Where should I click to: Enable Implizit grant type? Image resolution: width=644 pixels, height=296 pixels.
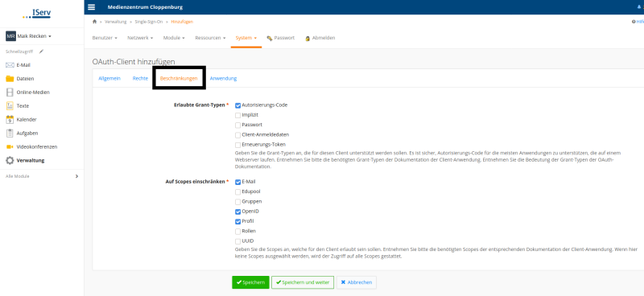pos(237,115)
